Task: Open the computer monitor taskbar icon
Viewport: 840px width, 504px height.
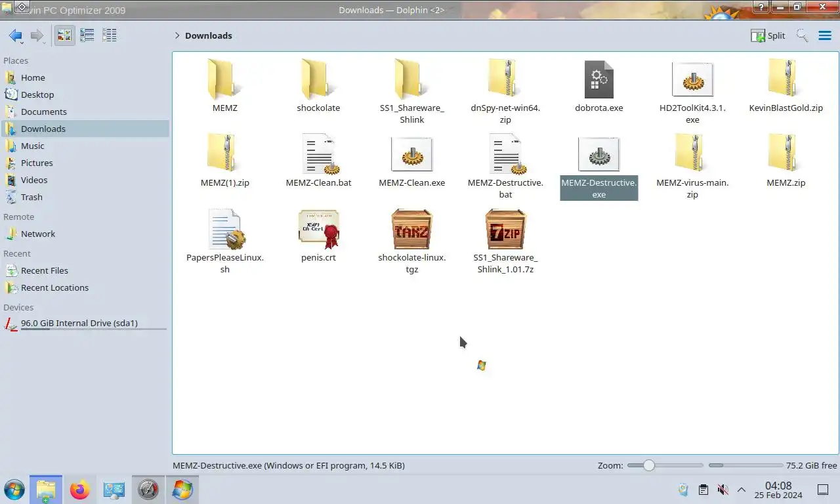Action: click(x=114, y=490)
